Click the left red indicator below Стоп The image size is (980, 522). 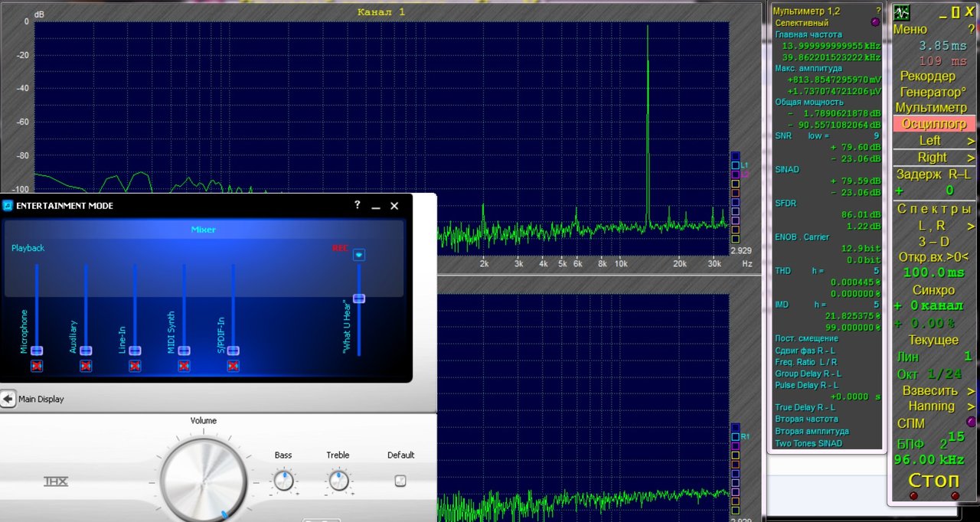[913, 496]
